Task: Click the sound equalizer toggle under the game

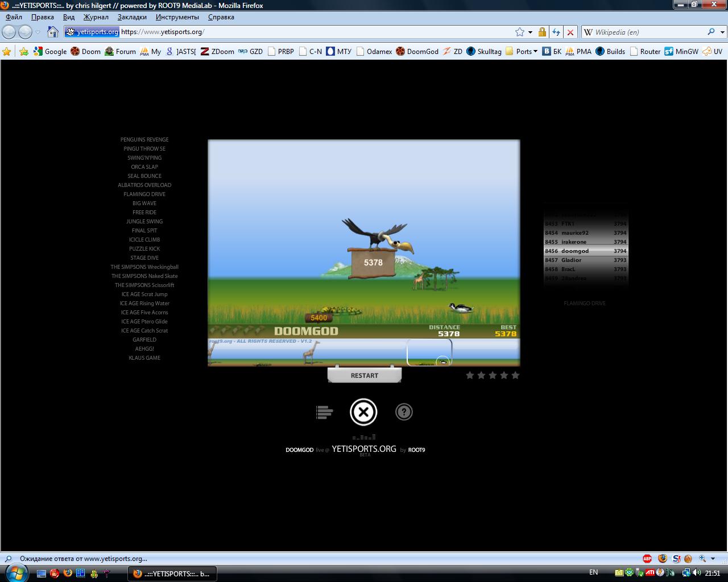Action: (364, 437)
